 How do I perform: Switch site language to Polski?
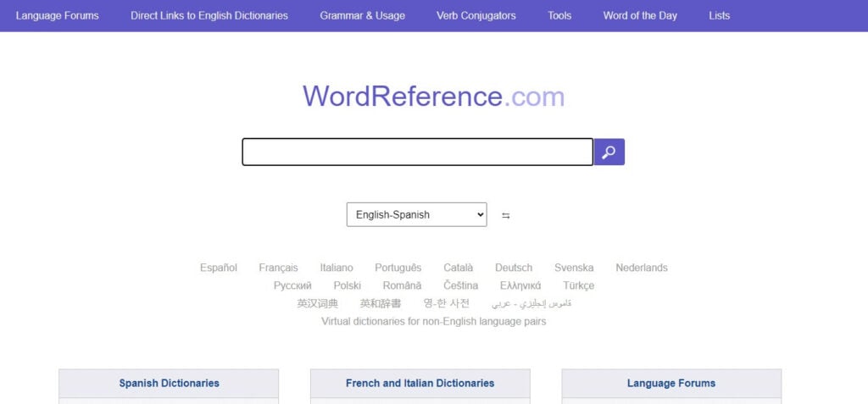(x=347, y=285)
